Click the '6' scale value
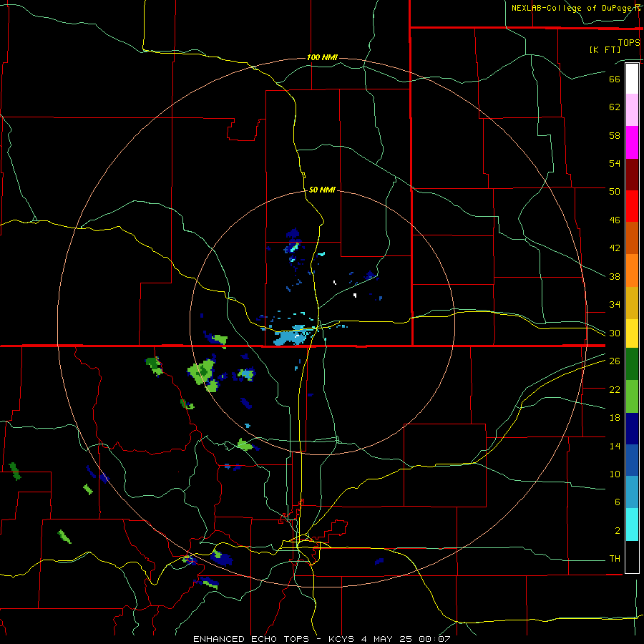 click(x=618, y=502)
